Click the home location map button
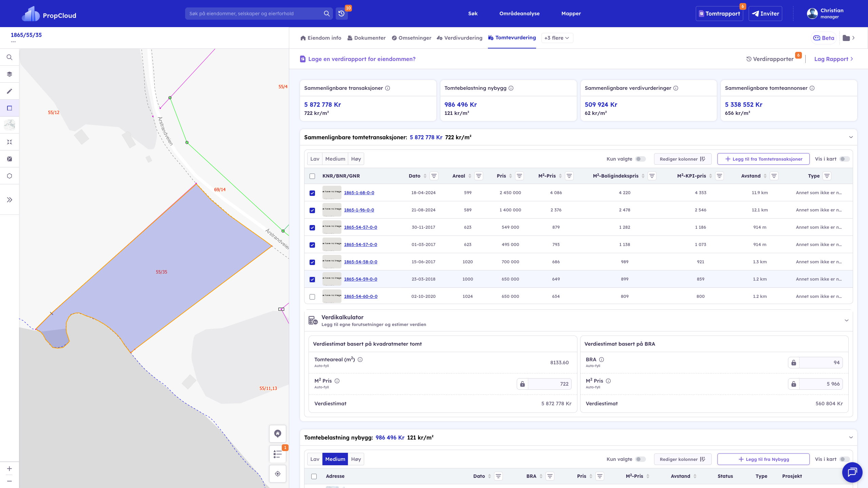Screen dimensions: 868x488 278,434
